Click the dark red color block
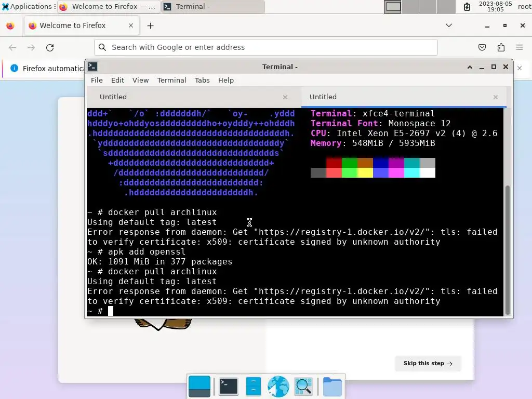 pyautogui.click(x=334, y=163)
